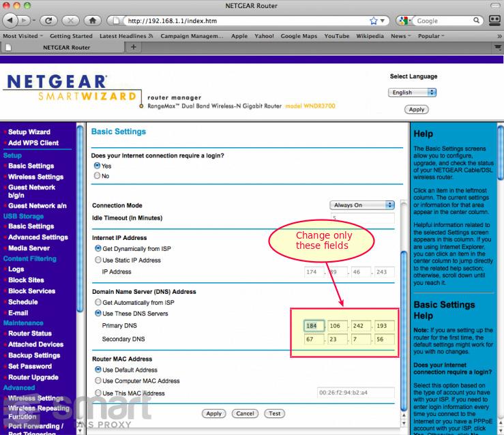Open the Yahoo! bookmark

pyautogui.click(x=264, y=36)
